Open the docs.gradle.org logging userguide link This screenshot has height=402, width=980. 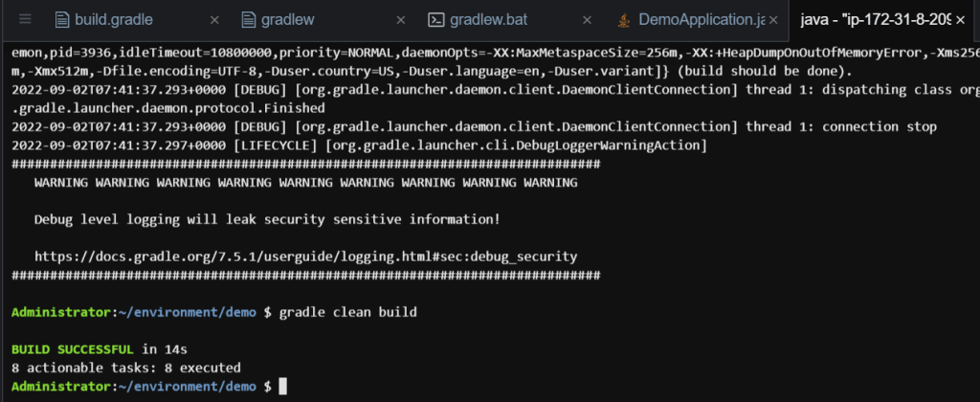coord(305,256)
